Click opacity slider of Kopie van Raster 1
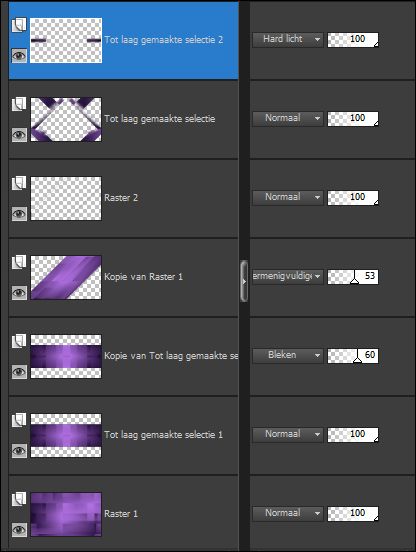 tap(353, 277)
